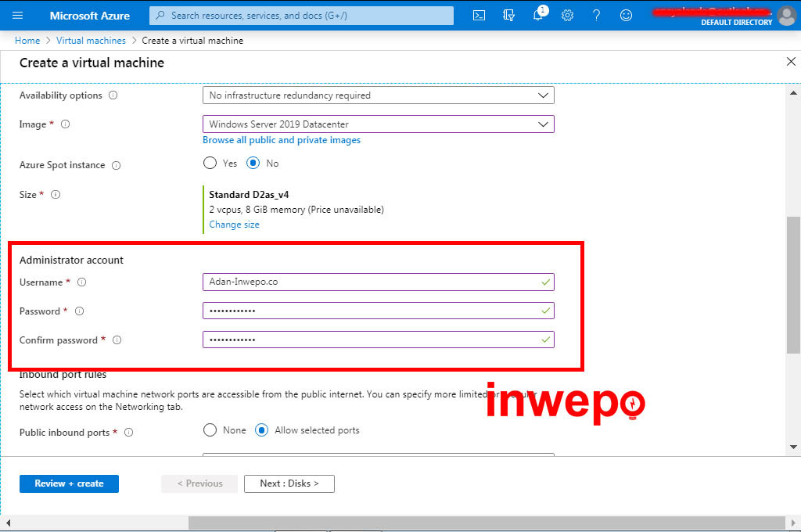The width and height of the screenshot is (801, 532).
Task: Click the vertical scrollbar down arrow
Action: click(793, 447)
